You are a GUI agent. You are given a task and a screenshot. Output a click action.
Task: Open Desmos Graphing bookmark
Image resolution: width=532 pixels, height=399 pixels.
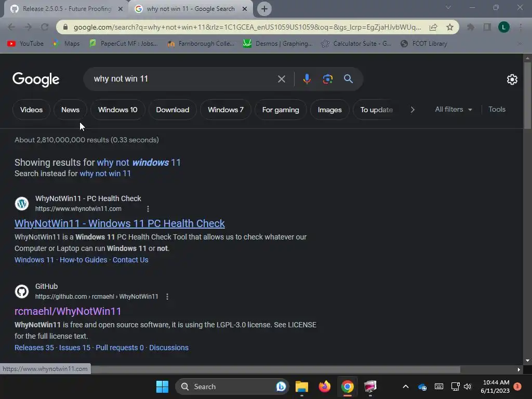tap(278, 44)
